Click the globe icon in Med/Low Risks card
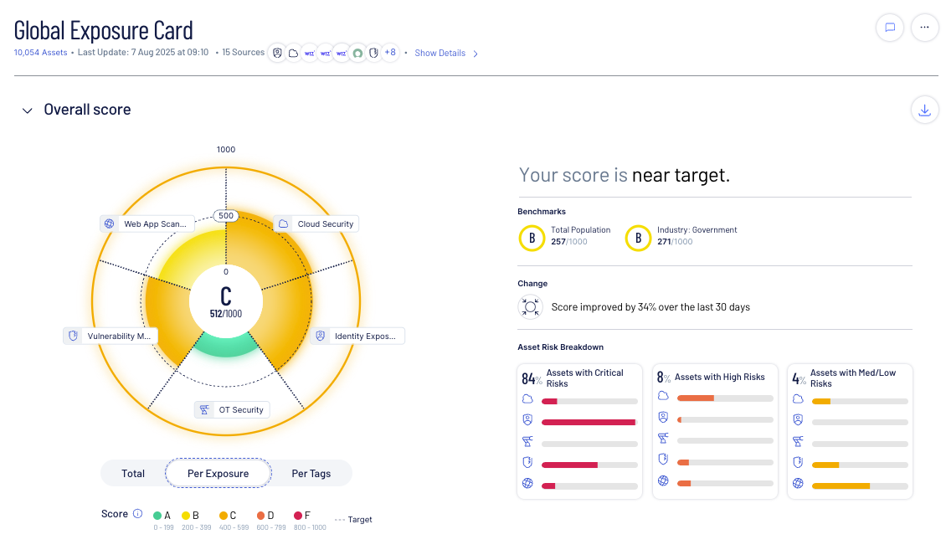946x560 pixels. click(798, 483)
